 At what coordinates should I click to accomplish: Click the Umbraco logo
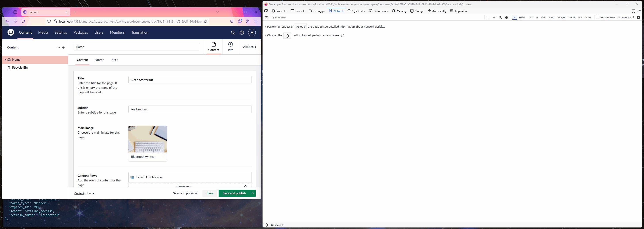coord(11,32)
